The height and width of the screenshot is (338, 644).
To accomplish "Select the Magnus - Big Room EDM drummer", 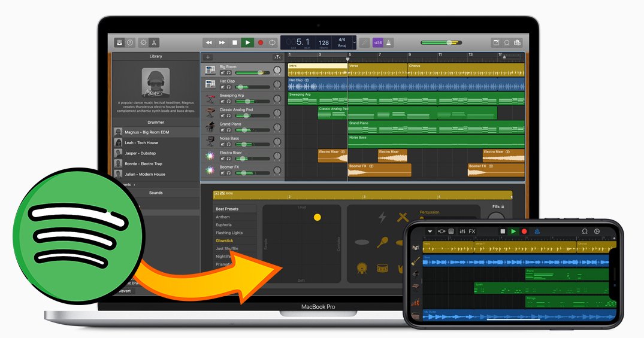I will coord(156,132).
